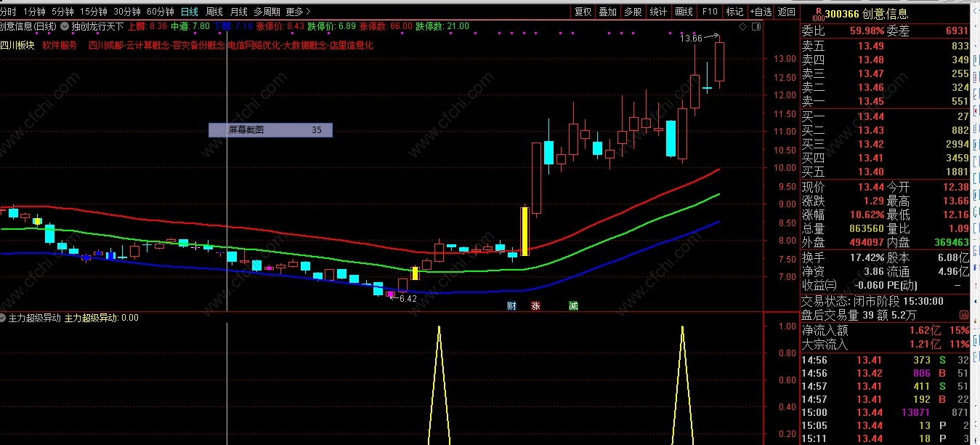Click the 卖四 13.48 order row

tap(885, 60)
